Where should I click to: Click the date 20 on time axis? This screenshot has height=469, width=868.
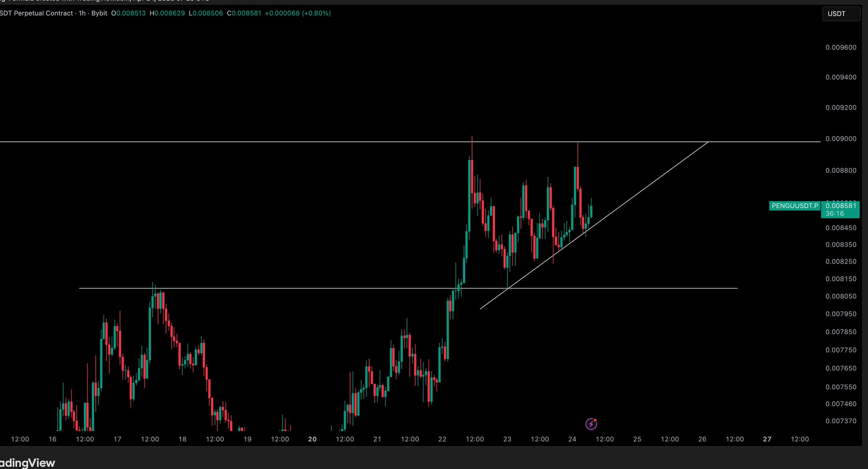point(312,439)
